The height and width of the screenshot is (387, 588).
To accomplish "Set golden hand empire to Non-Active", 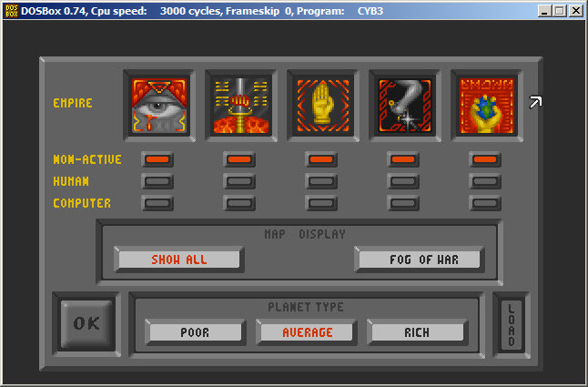I will (321, 159).
